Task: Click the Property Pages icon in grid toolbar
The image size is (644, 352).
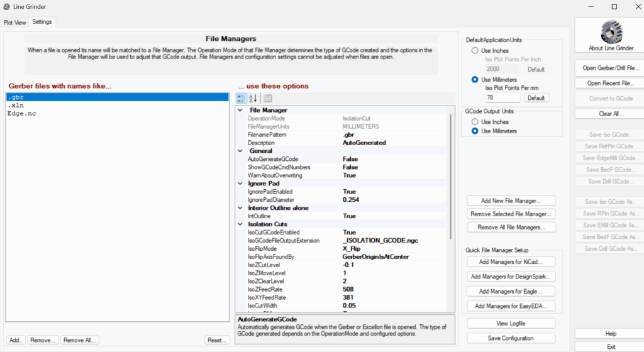Action: [x=268, y=98]
